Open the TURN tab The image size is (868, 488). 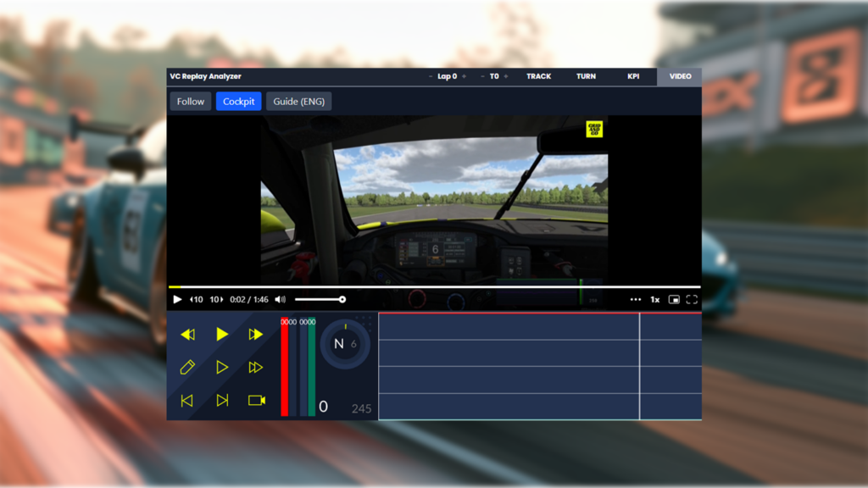pyautogui.click(x=586, y=76)
